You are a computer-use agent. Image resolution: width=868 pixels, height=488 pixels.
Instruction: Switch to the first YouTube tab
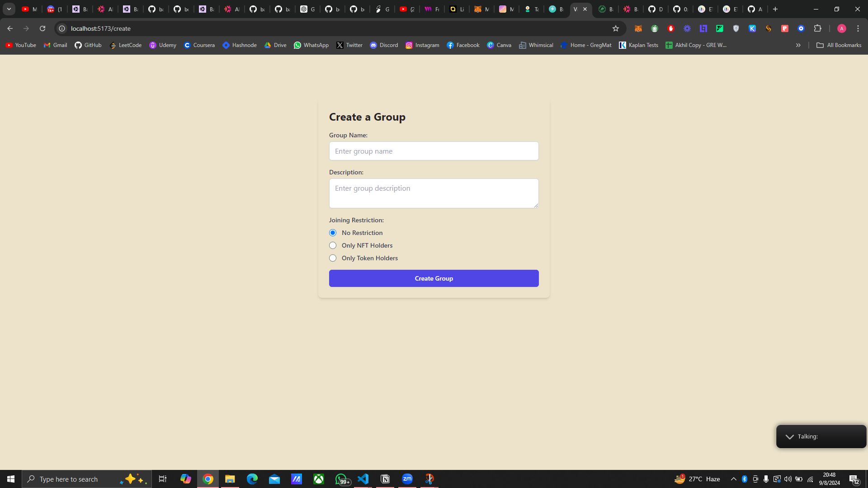click(x=29, y=9)
